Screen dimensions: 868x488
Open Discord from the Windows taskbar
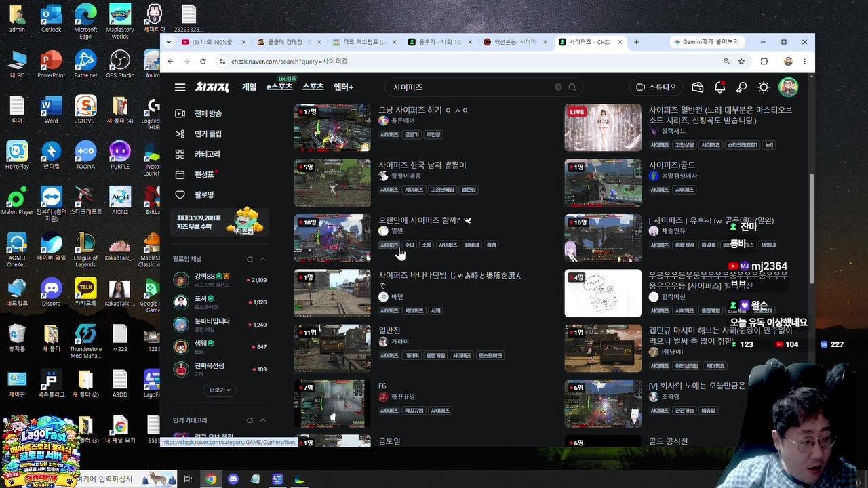pos(233,479)
